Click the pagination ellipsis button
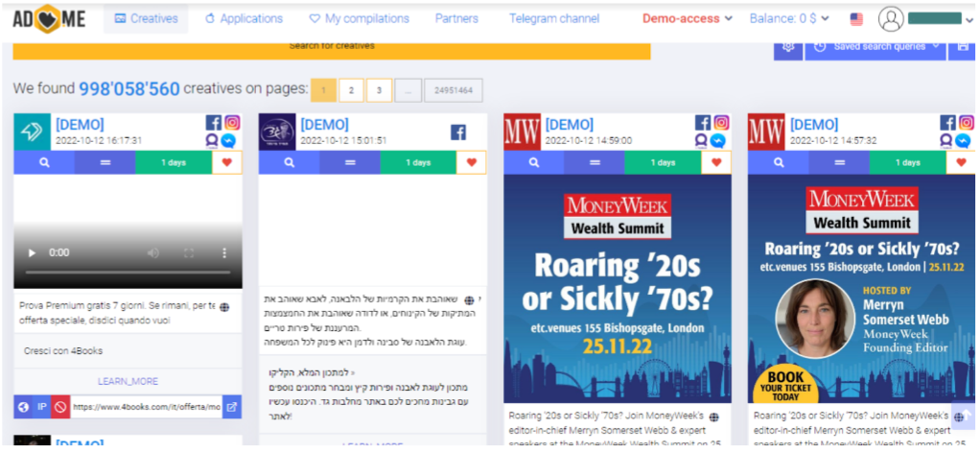This screenshot has width=980, height=453. [x=408, y=91]
